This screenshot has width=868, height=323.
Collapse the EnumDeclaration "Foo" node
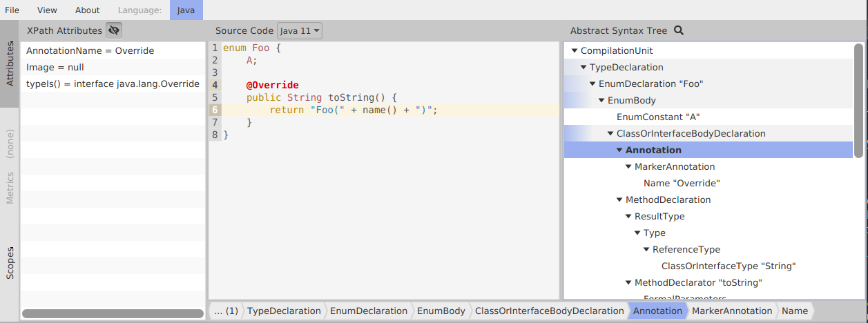click(592, 84)
